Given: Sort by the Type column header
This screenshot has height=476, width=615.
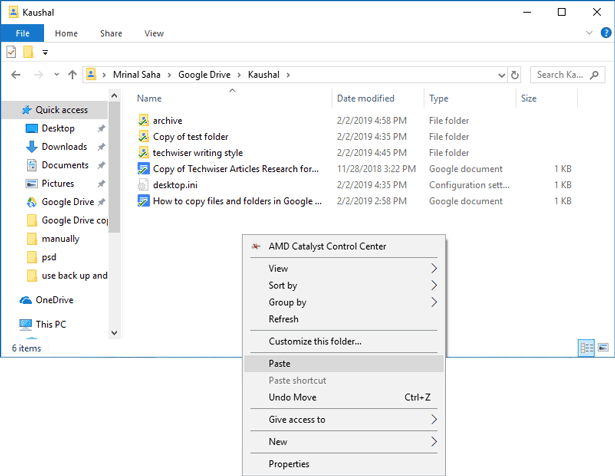Looking at the screenshot, I should tap(439, 98).
